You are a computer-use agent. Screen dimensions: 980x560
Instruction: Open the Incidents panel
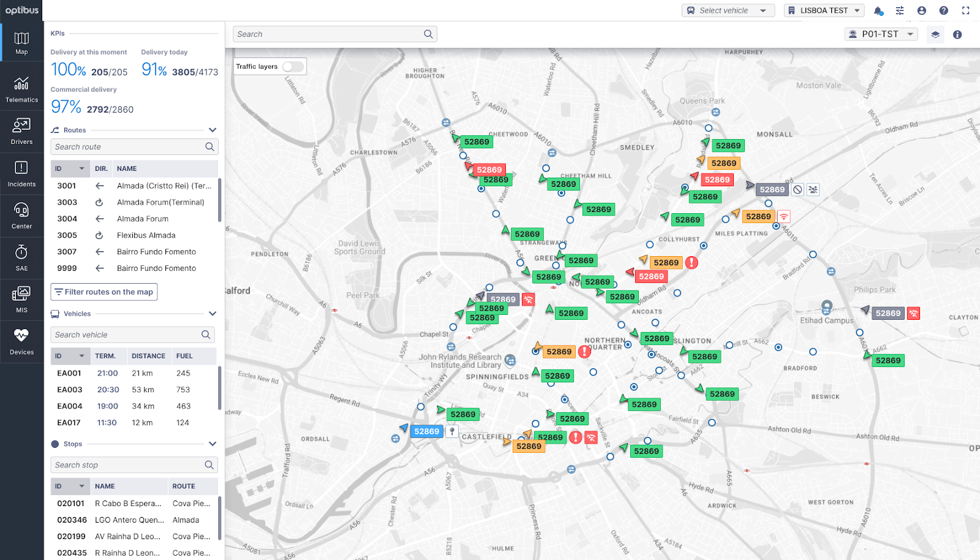(21, 173)
